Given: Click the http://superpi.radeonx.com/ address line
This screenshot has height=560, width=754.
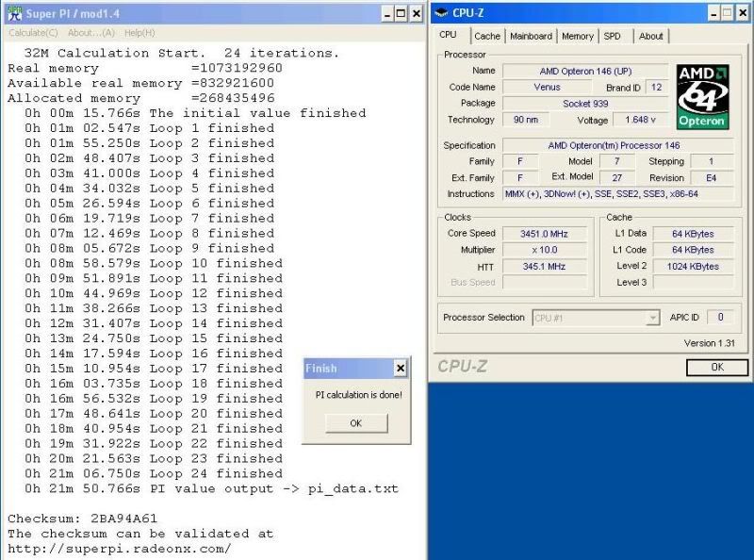Looking at the screenshot, I should [x=120, y=549].
